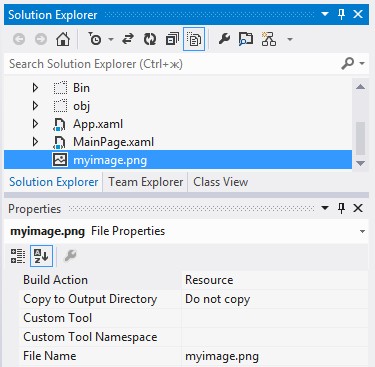Screen dimensions: 375x367
Task: Open search options dropdown next to magnifier
Action: (x=362, y=63)
